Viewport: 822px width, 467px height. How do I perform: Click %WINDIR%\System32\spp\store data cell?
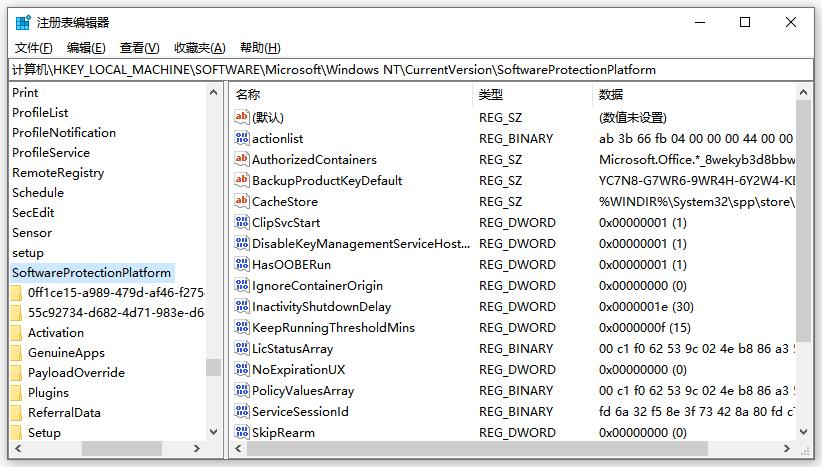[x=697, y=201]
